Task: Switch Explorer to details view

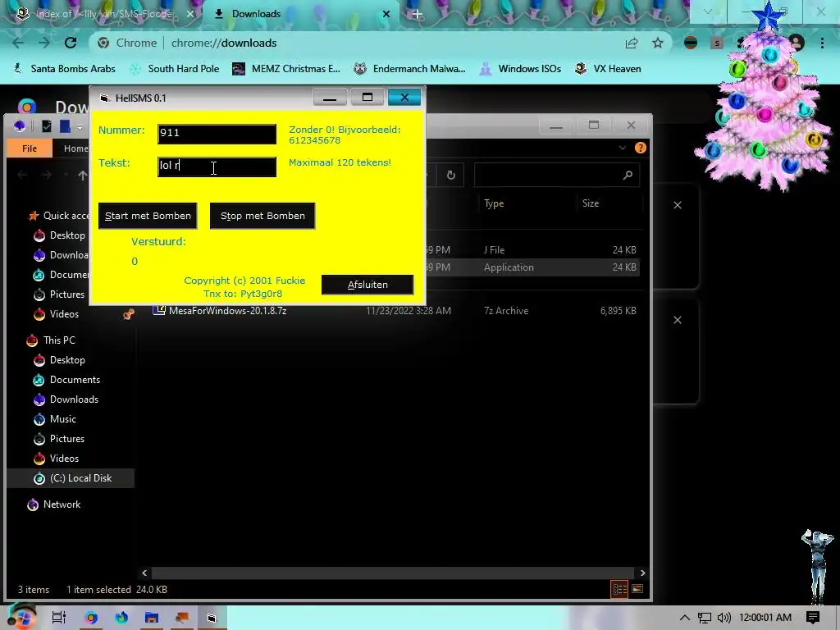Action: pos(620,589)
